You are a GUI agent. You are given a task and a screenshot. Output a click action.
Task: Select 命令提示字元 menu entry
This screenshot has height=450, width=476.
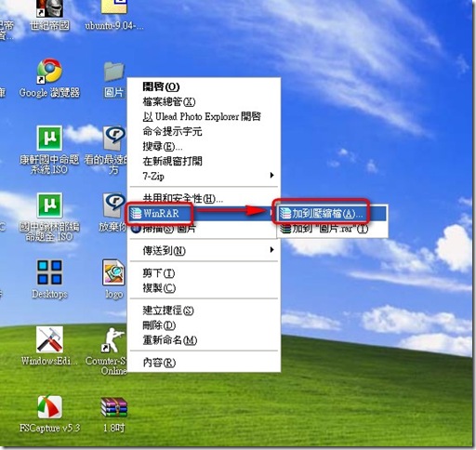[x=172, y=131]
